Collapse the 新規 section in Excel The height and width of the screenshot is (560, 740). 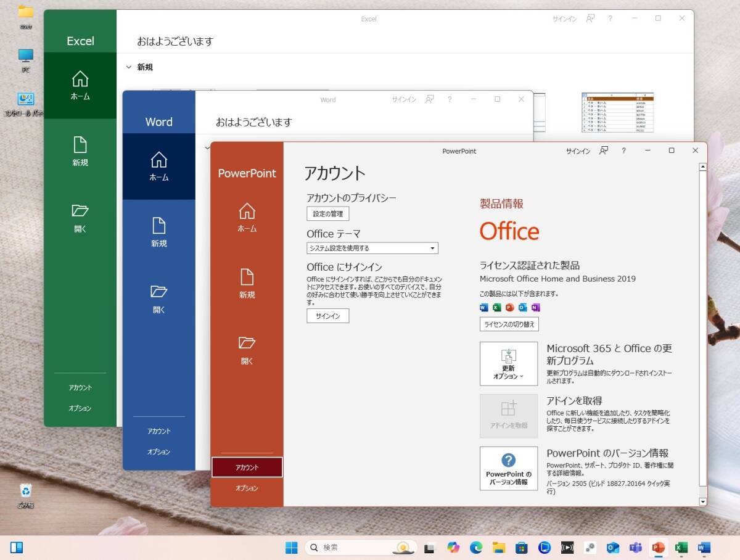129,67
